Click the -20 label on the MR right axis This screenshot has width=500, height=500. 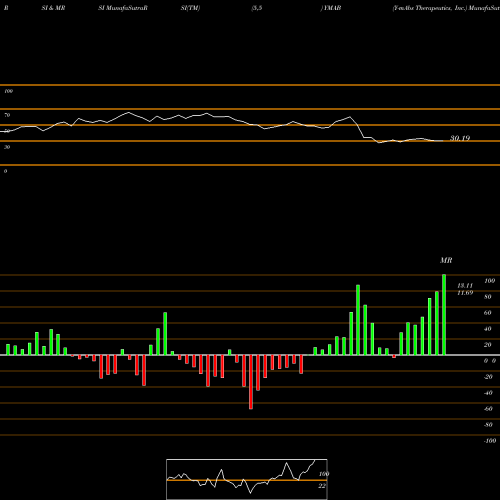[488, 377]
